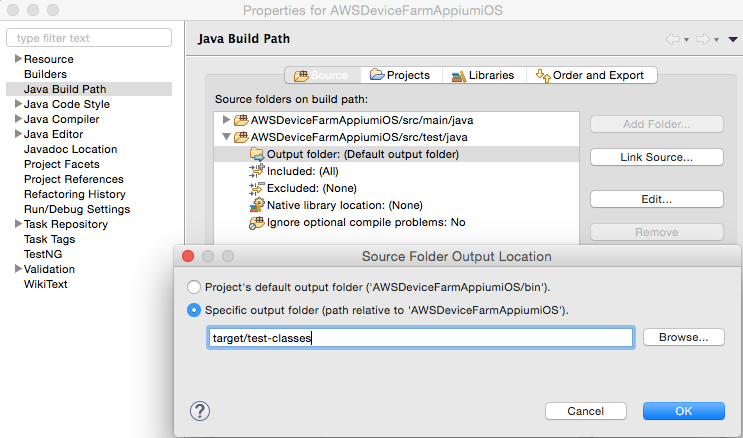This screenshot has width=743, height=438.
Task: Select Native library location: (None) row
Action: tap(397, 205)
